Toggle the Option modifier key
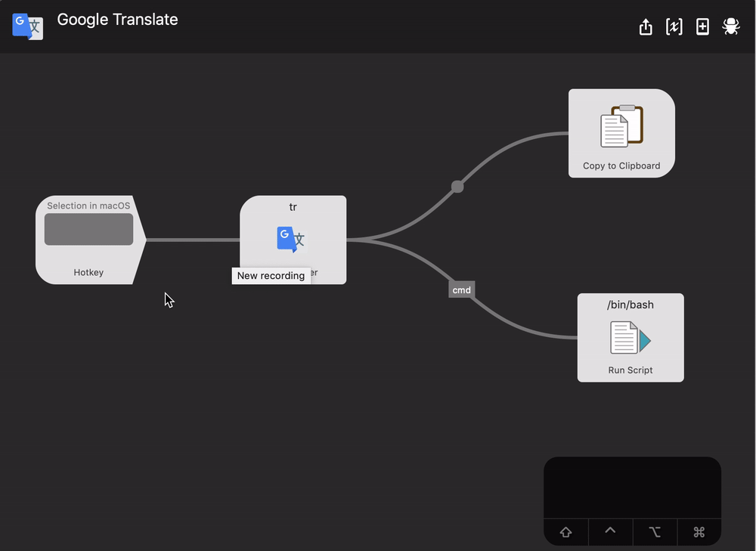 click(x=655, y=531)
